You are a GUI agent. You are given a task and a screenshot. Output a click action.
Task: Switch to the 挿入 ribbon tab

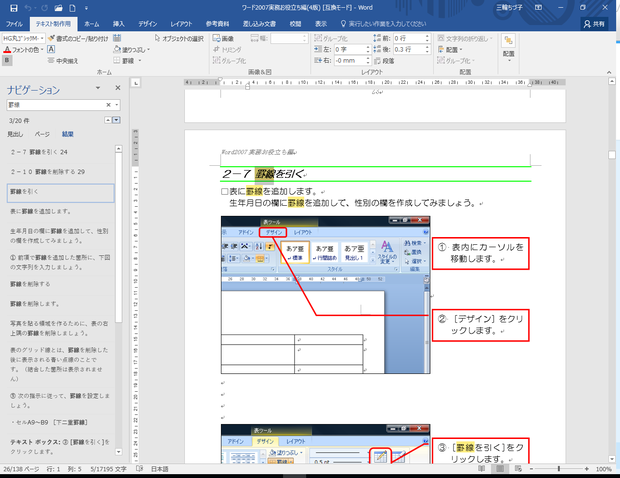tap(119, 24)
